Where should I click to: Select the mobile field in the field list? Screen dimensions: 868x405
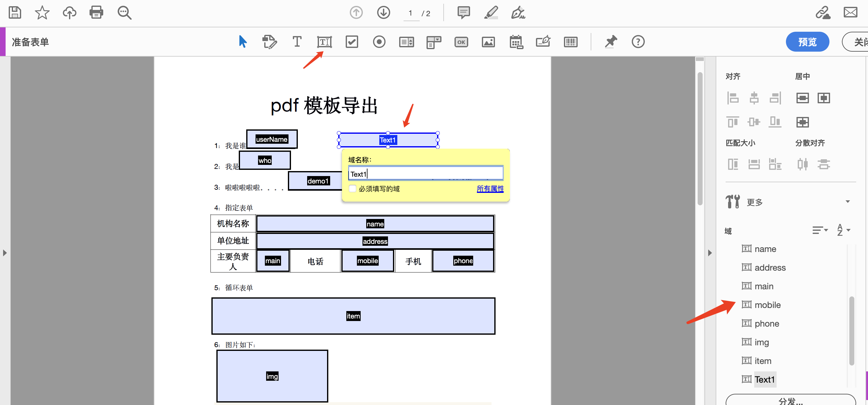[768, 305]
